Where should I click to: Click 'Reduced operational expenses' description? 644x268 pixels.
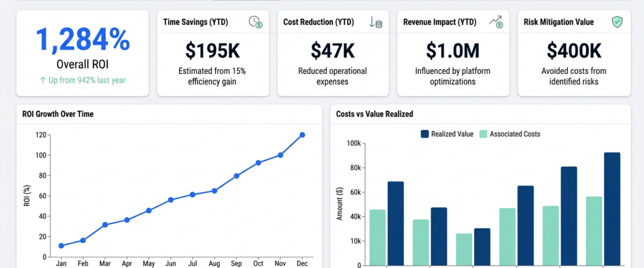click(333, 76)
